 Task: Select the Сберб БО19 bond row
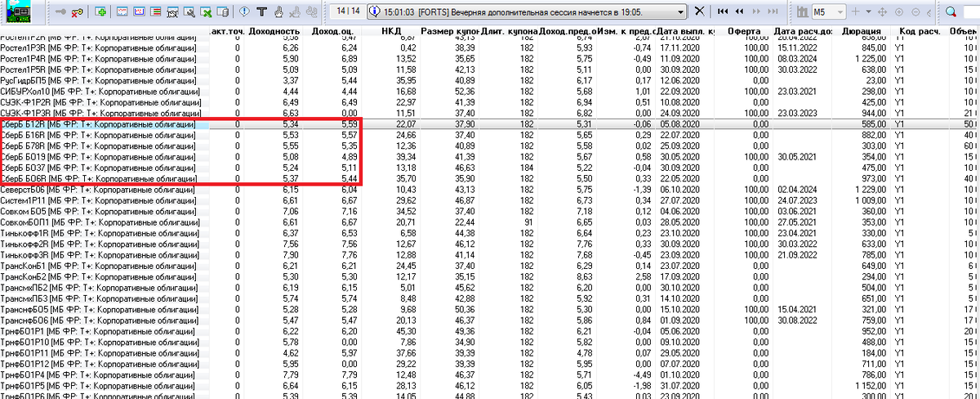490,156
